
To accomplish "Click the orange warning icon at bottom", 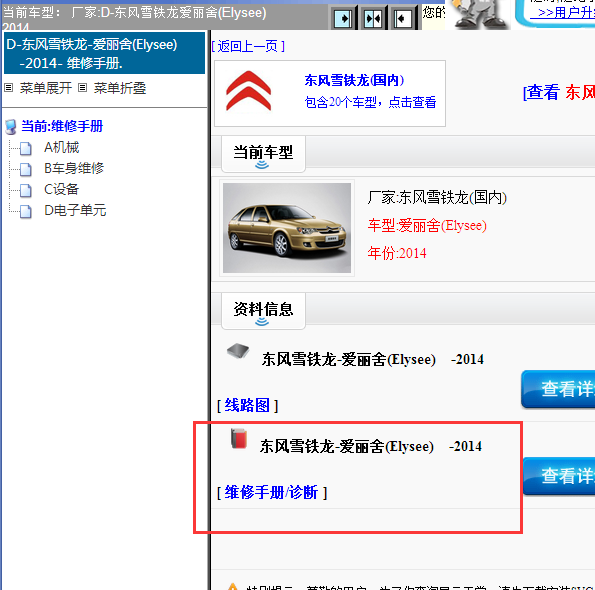I will 232,587.
